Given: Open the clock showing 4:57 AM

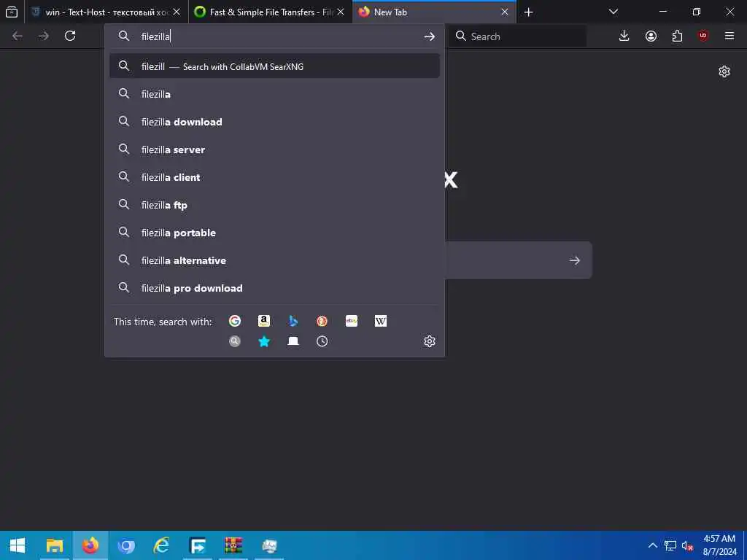Looking at the screenshot, I should (719, 545).
